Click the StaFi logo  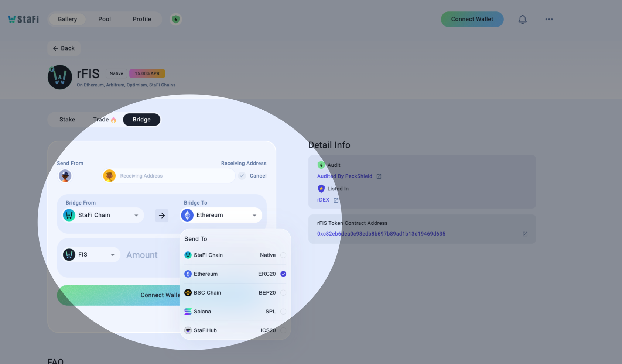[x=24, y=19]
